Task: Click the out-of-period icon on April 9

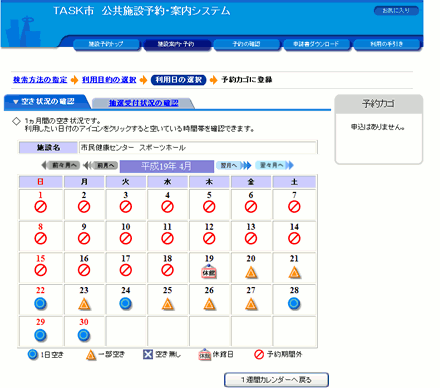Action: [x=84, y=239]
